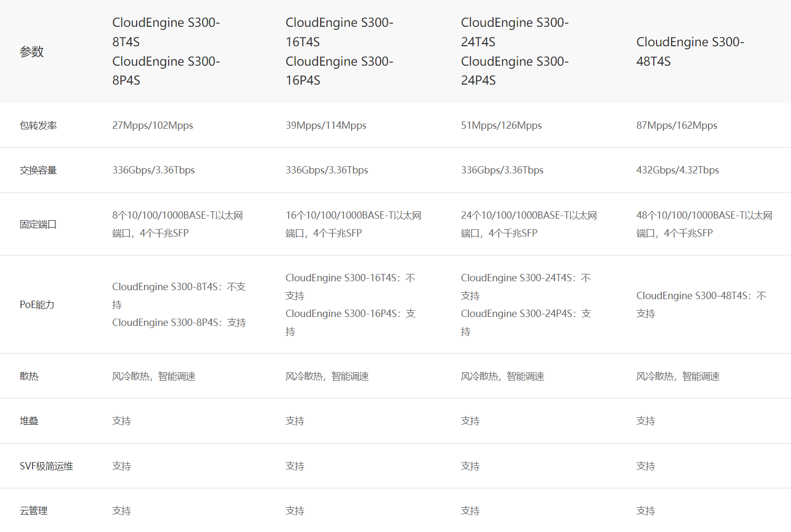Viewport: 791px width, 532px height.
Task: Click the 87Mpps/162Mpps value
Action: (676, 126)
